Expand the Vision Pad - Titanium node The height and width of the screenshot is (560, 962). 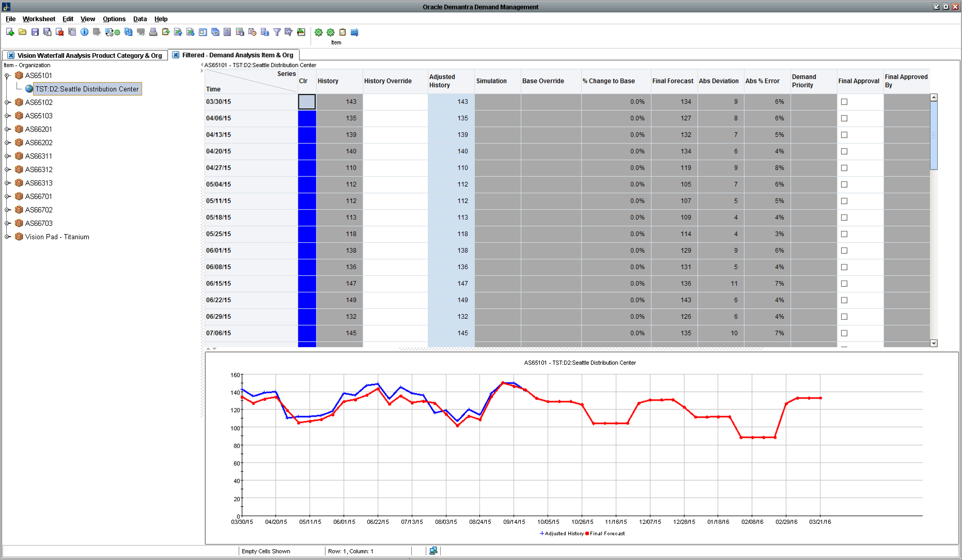(x=8, y=237)
